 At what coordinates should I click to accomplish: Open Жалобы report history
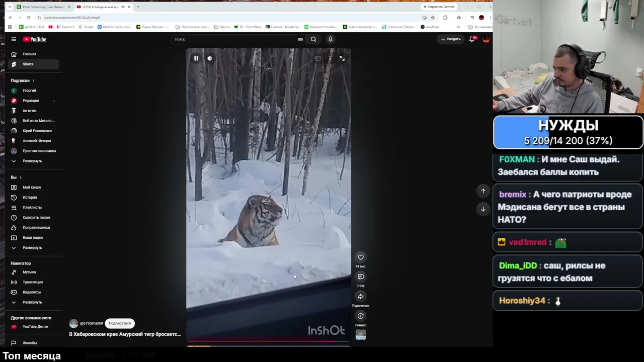(34, 343)
